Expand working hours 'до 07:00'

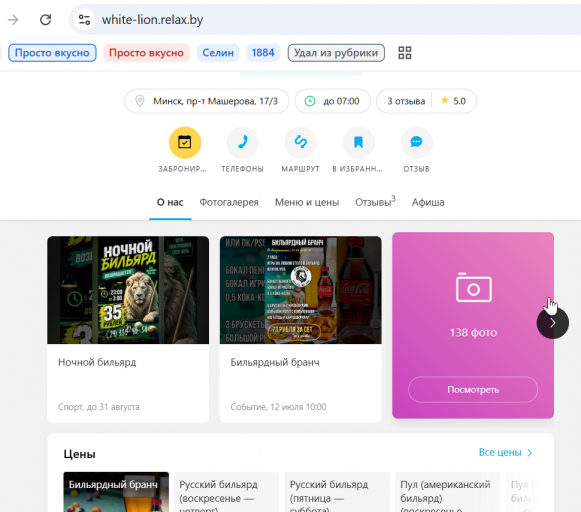(x=332, y=101)
